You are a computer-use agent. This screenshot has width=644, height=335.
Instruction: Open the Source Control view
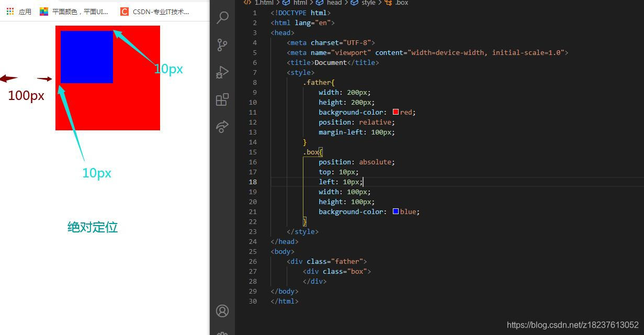click(222, 45)
